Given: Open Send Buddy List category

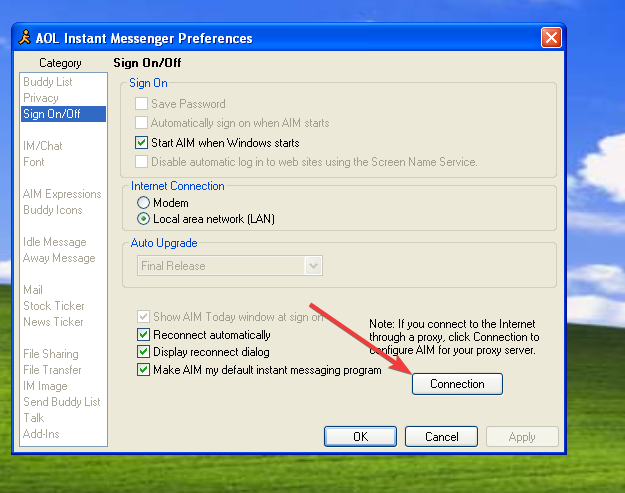Looking at the screenshot, I should 62,402.
